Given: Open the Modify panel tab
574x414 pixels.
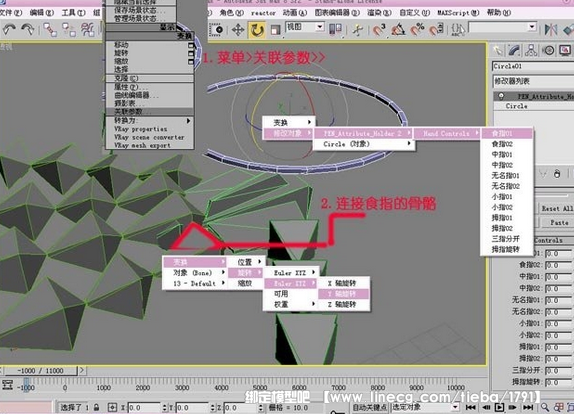Looking at the screenshot, I should tap(514, 51).
